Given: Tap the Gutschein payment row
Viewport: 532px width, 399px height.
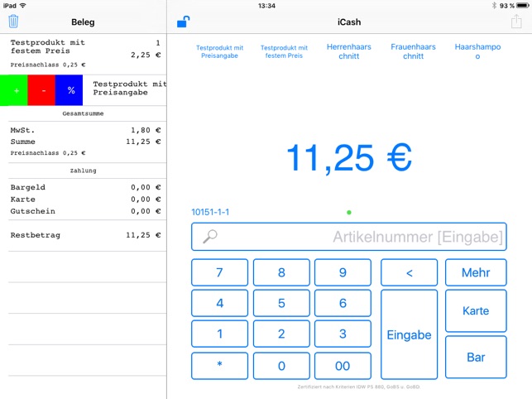Looking at the screenshot, I should tap(85, 211).
